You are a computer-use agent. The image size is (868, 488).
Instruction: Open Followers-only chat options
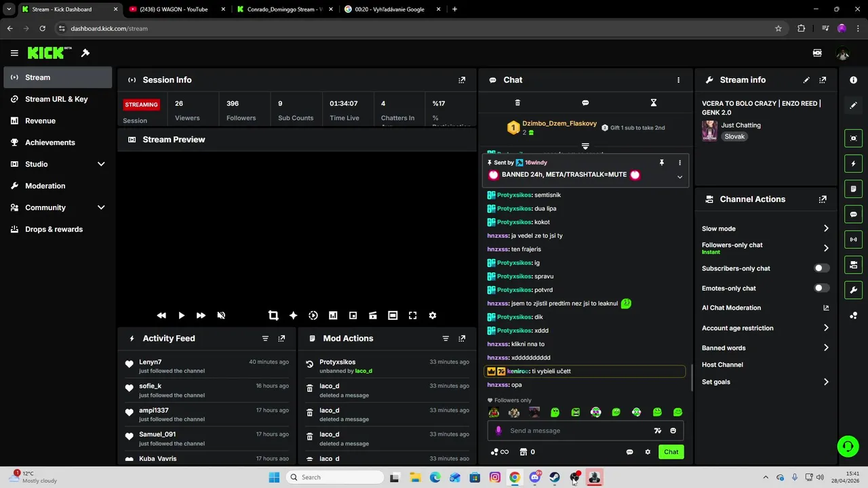click(x=765, y=248)
